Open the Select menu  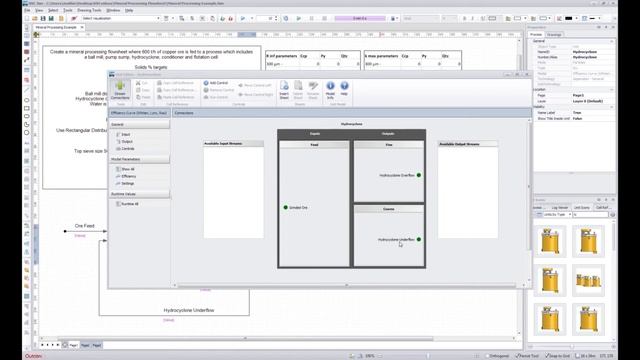(53, 10)
